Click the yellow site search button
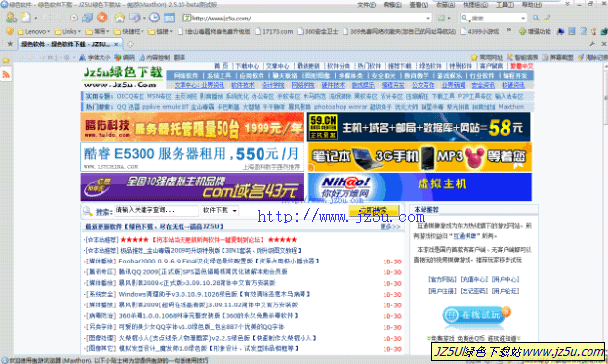The height and width of the screenshot is (364, 608). coord(374,210)
